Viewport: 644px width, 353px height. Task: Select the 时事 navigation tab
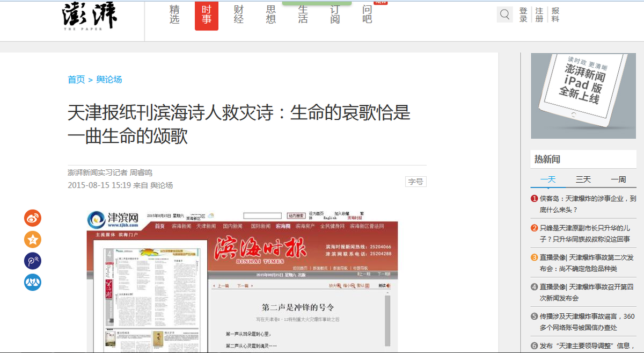[207, 16]
